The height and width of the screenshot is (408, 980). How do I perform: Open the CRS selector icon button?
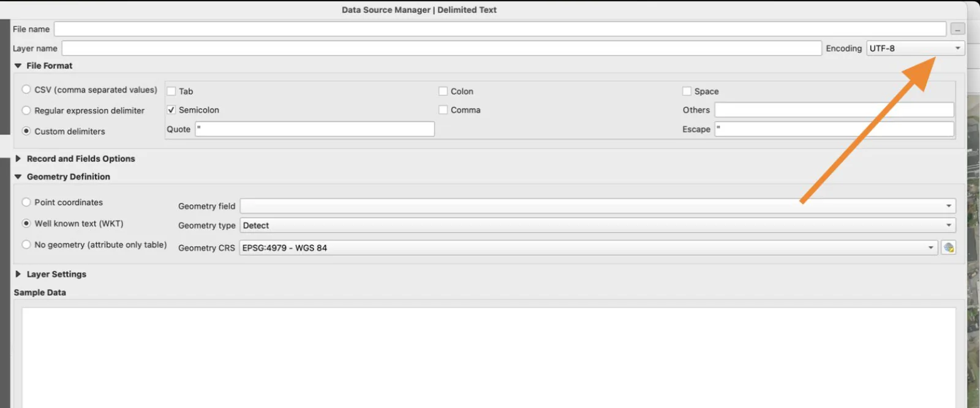click(x=948, y=247)
